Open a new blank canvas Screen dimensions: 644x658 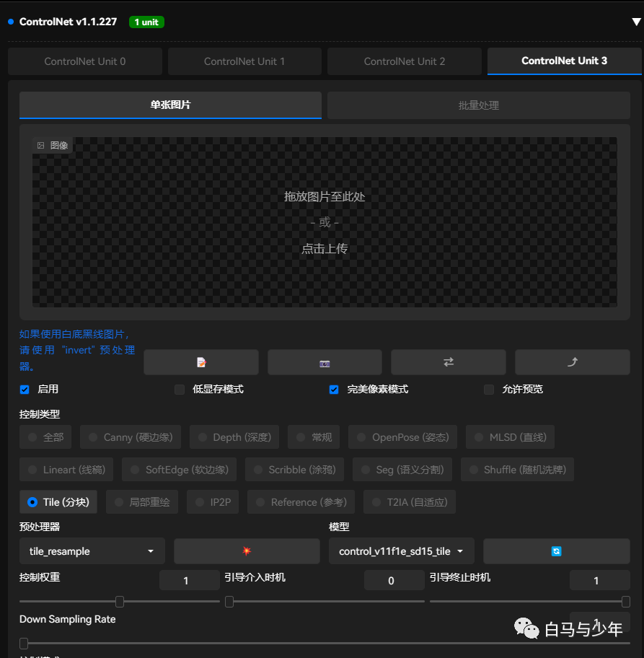click(x=201, y=361)
